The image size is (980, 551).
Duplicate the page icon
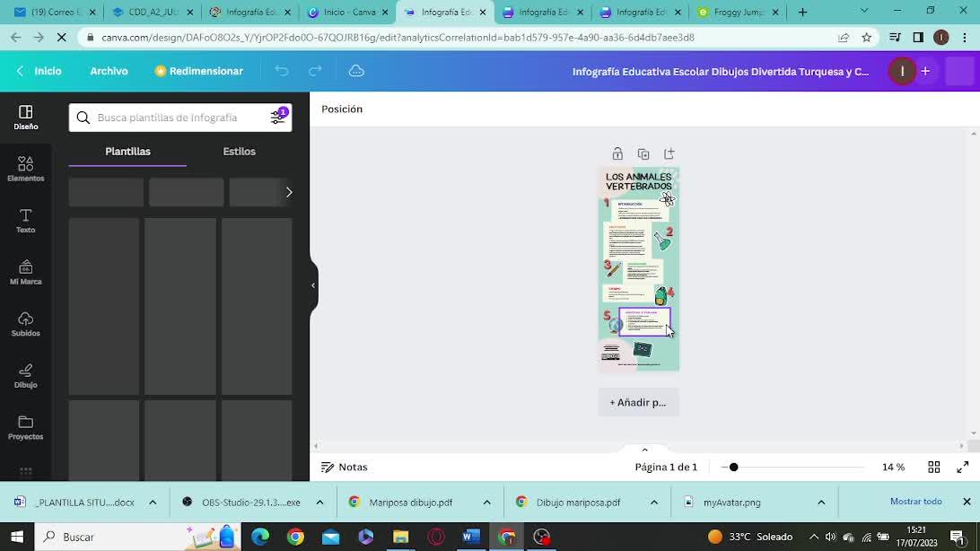pos(643,153)
